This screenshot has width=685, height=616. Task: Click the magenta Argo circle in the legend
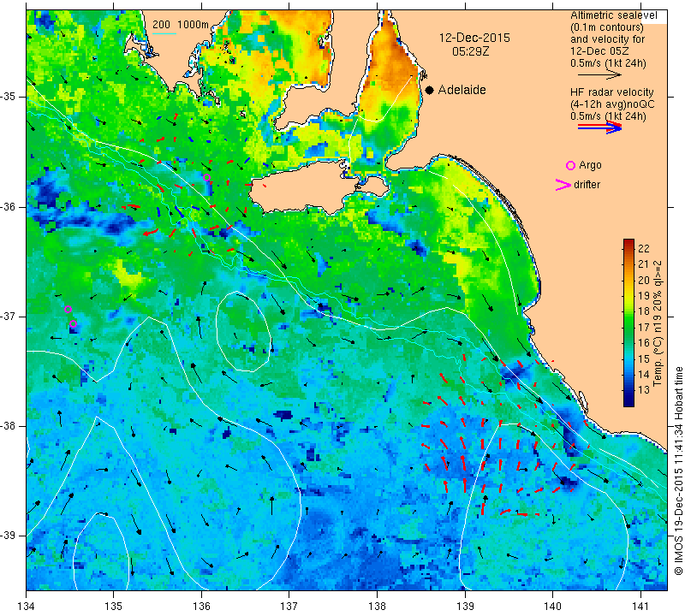click(570, 165)
